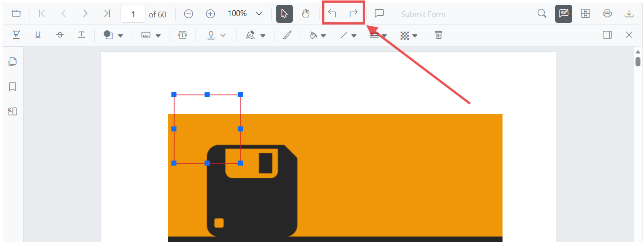Select the strikethrough annotation tool

click(60, 35)
